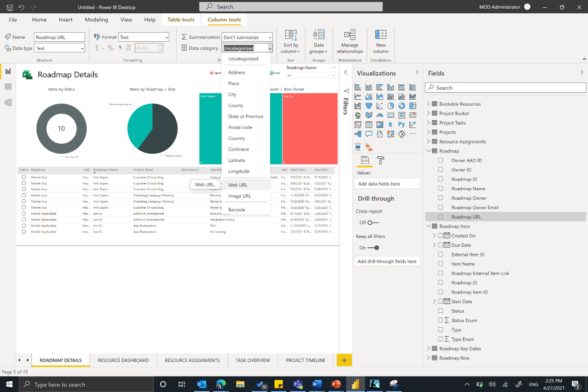Switch to Report view in left sidebar
This screenshot has height=392, width=588.
pyautogui.click(x=8, y=71)
